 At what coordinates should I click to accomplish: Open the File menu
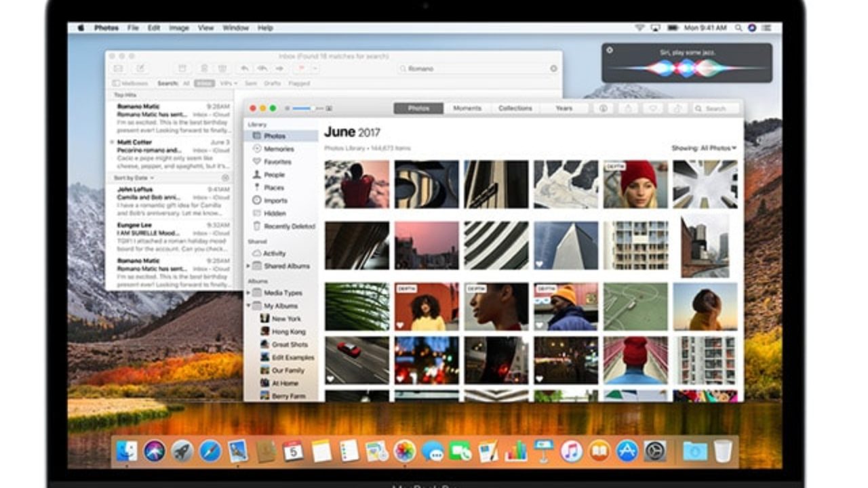[x=133, y=28]
